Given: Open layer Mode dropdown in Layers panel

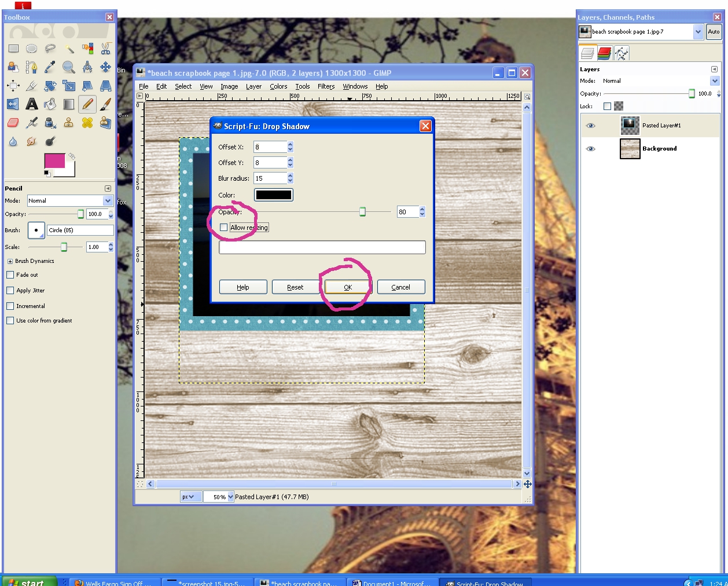Looking at the screenshot, I should pos(660,81).
